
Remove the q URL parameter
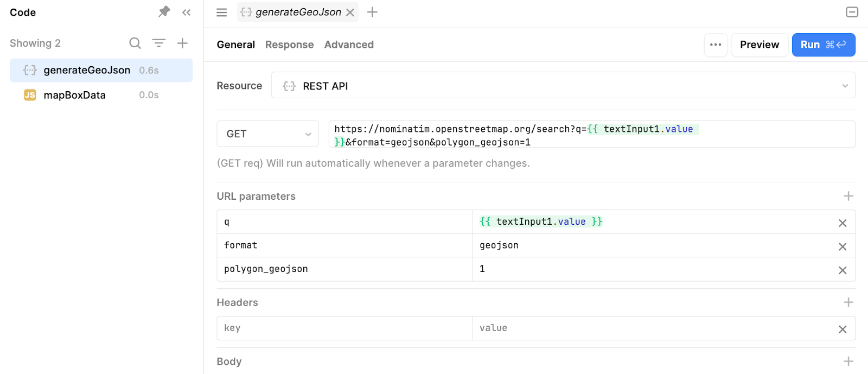click(843, 223)
